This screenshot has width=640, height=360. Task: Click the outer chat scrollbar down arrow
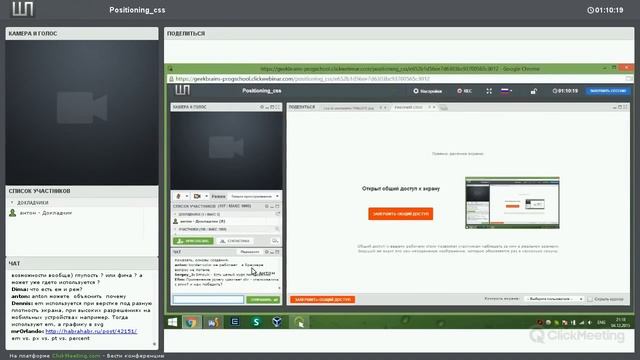pyautogui.click(x=154, y=344)
